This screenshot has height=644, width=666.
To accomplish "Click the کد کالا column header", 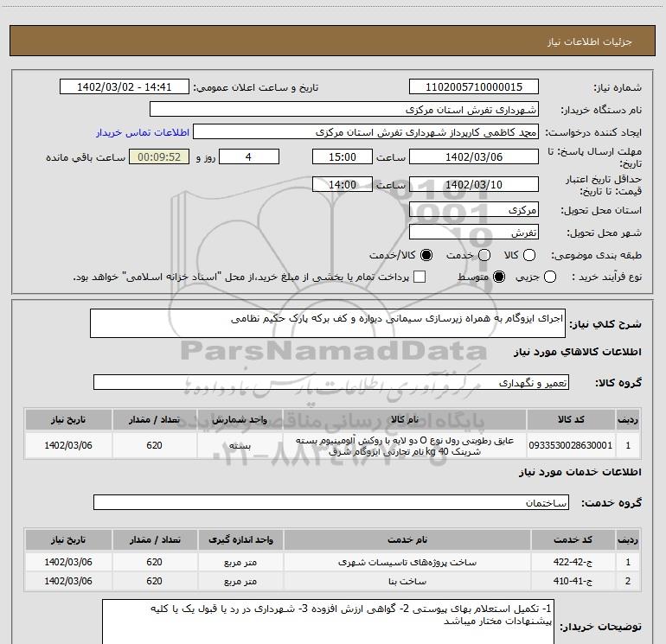I will [x=571, y=420].
